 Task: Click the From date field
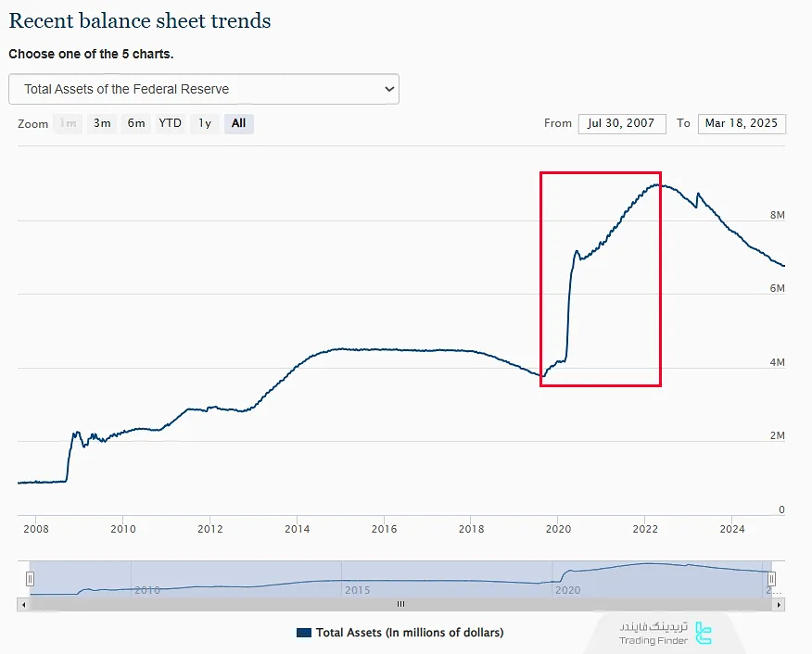[x=622, y=123]
